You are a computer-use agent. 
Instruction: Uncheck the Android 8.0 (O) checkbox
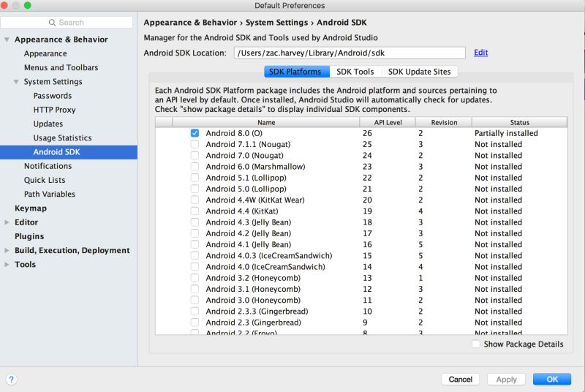pyautogui.click(x=195, y=133)
